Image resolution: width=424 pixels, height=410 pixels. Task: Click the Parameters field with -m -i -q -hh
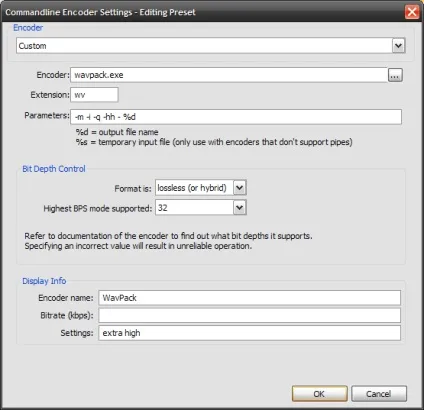(236, 117)
